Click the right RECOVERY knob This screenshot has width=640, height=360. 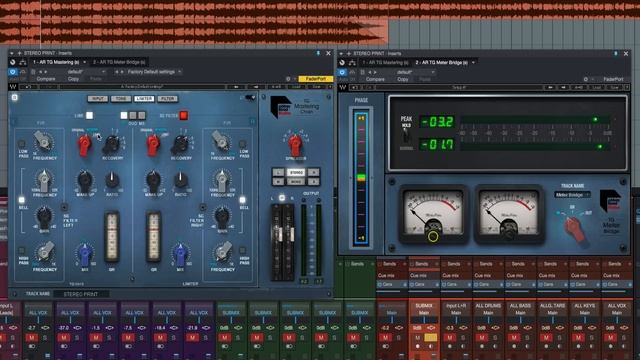point(180,144)
